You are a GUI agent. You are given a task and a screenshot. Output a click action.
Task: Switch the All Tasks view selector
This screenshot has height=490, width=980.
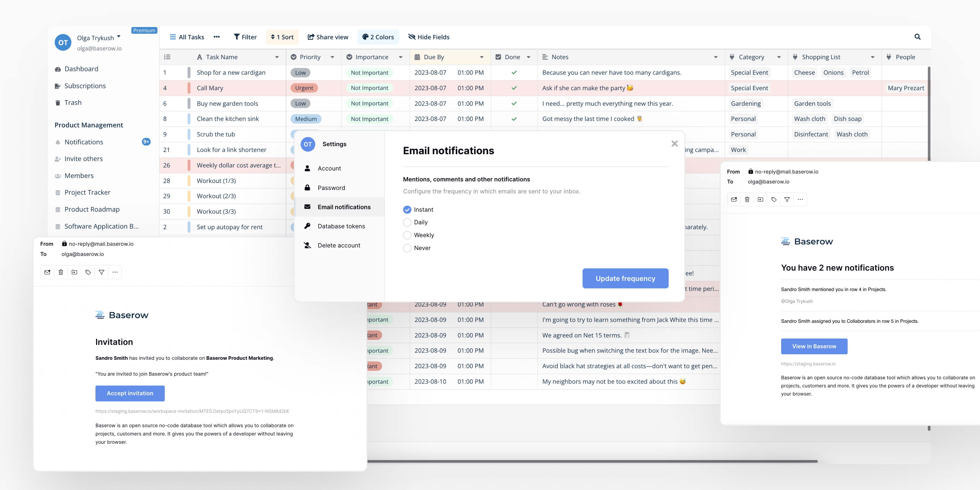coord(187,37)
